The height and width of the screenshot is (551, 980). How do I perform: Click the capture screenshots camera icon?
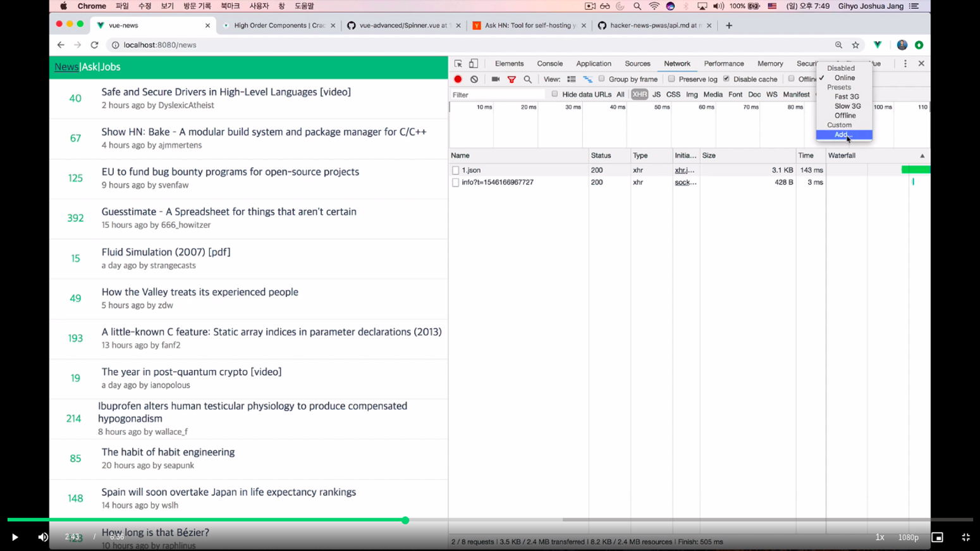[496, 80]
